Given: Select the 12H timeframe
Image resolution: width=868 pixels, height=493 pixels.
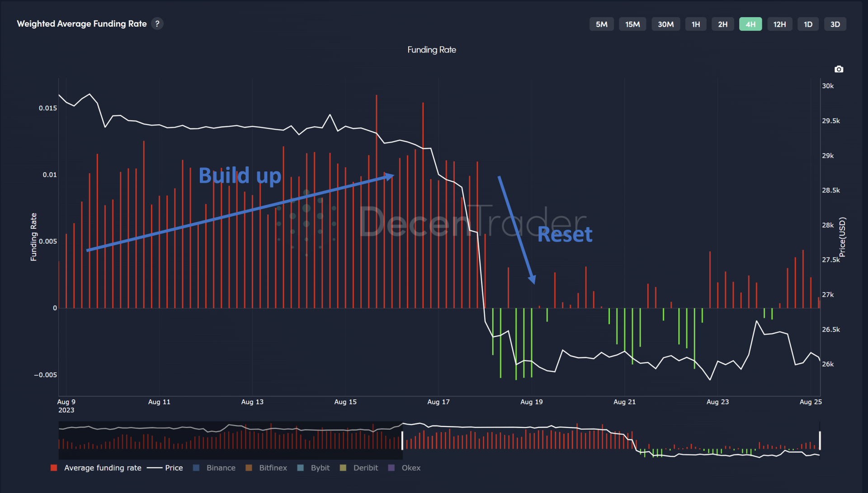Looking at the screenshot, I should (779, 24).
